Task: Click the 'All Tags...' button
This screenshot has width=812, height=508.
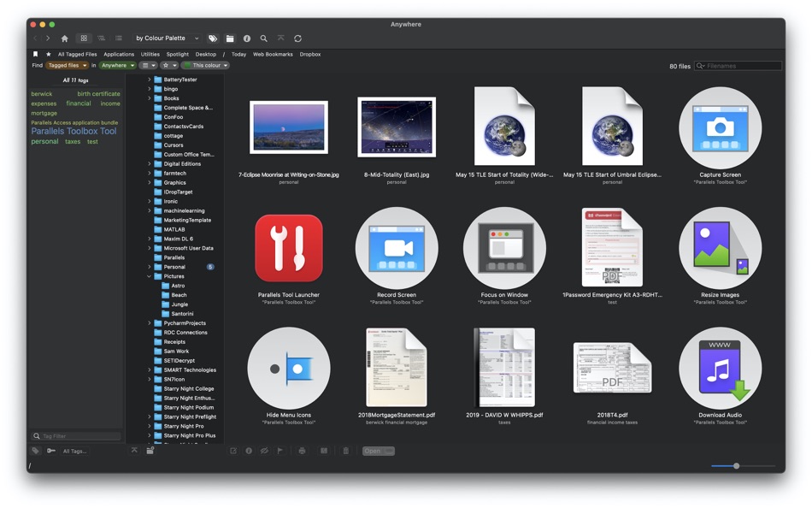Action: coord(74,452)
